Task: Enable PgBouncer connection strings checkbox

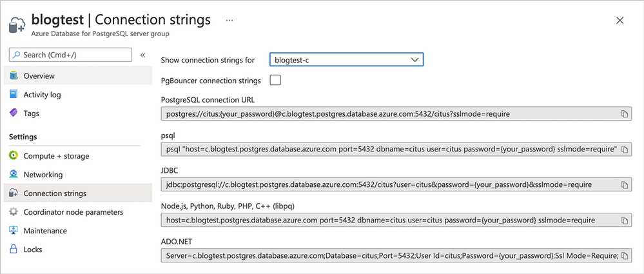Action: pyautogui.click(x=275, y=81)
